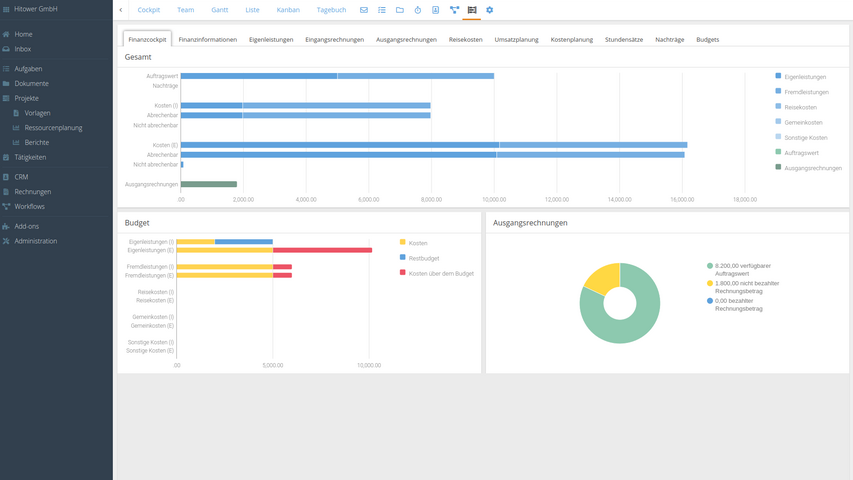Click the red Kosten über dem Budget swatch

click(403, 273)
